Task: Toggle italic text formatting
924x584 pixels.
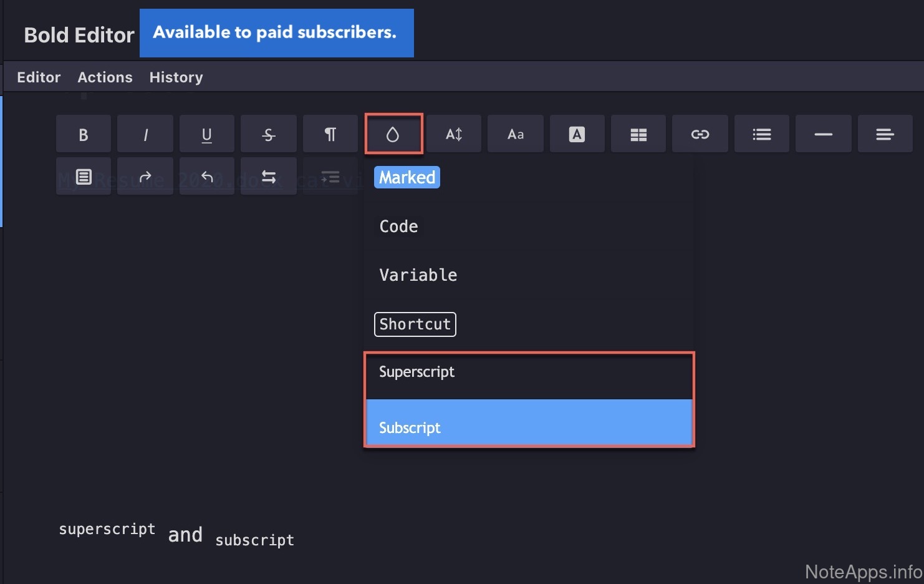Action: point(145,134)
